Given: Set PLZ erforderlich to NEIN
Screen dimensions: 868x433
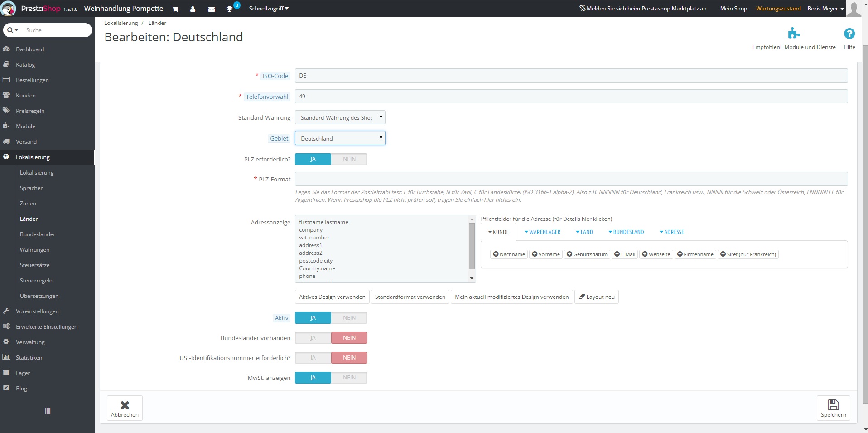Looking at the screenshot, I should click(x=349, y=159).
